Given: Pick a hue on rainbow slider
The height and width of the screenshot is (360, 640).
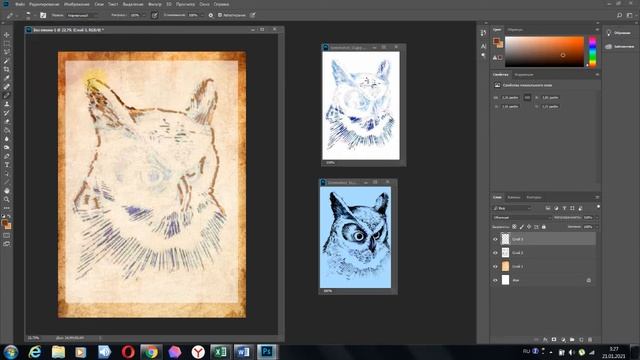Looking at the screenshot, I should tap(592, 51).
